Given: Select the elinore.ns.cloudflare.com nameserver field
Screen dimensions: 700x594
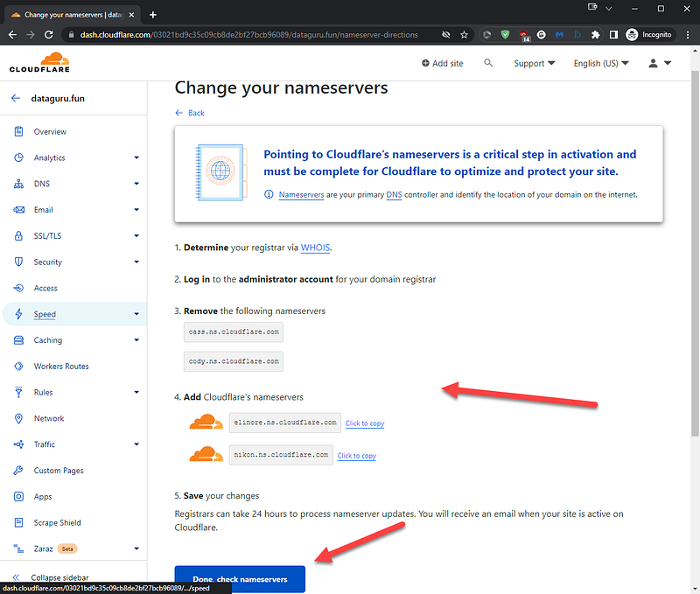Looking at the screenshot, I should tap(285, 423).
